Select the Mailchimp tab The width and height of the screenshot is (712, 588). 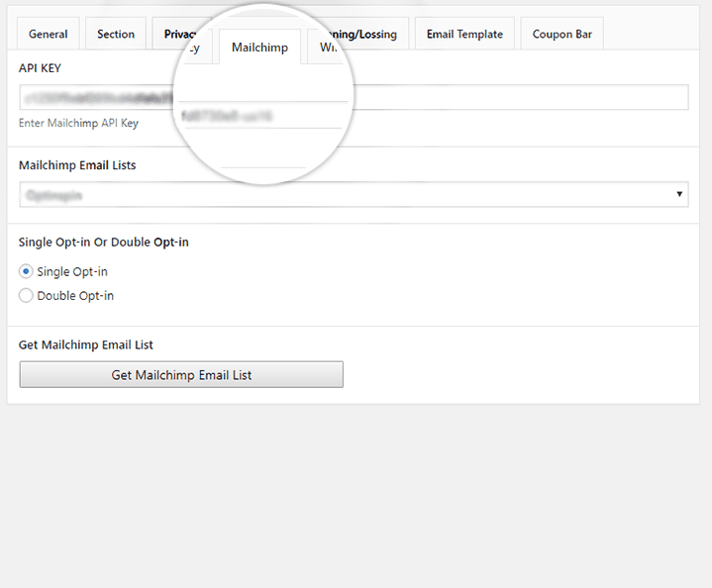point(259,48)
